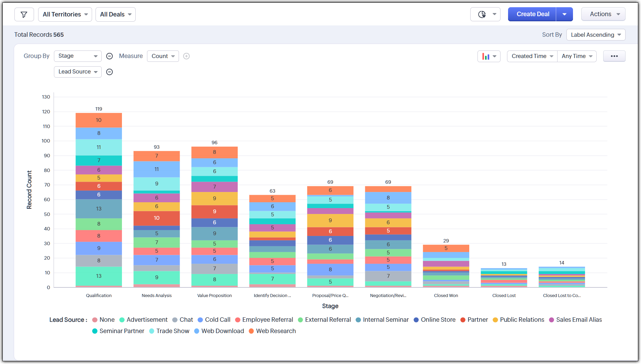The image size is (641, 364).
Task: Remove the Lead Source grouping minus icon
Action: click(110, 72)
